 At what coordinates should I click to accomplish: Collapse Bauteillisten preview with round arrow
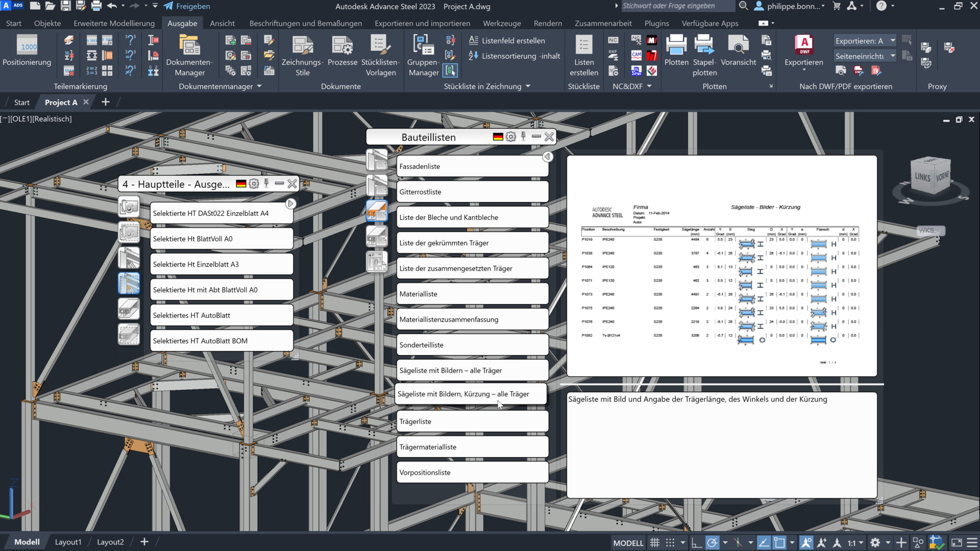click(548, 157)
